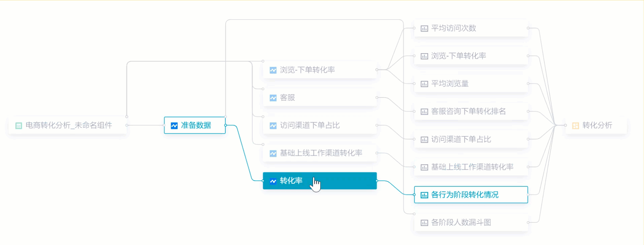This screenshot has width=644, height=245.
Task: Click the dataset icon on highlighted 转化率 node
Action: pyautogui.click(x=273, y=181)
